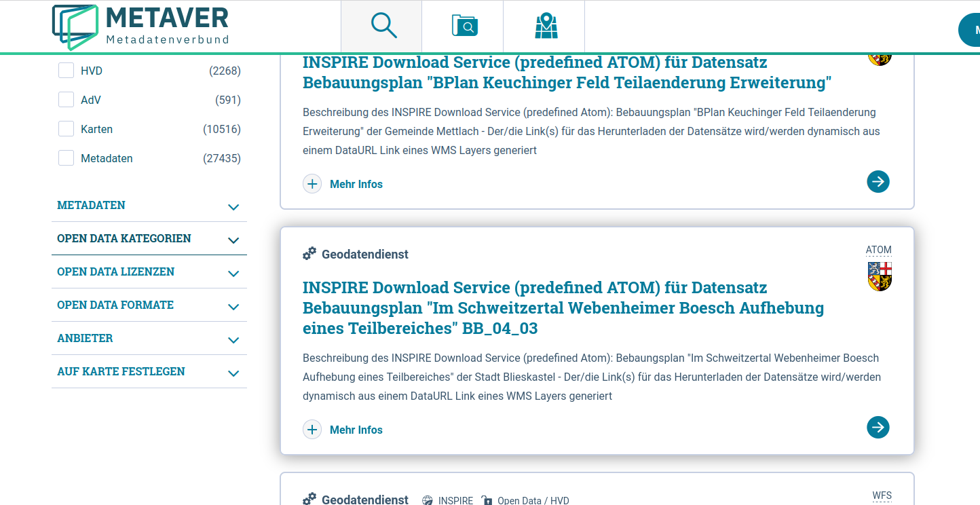Open the search magnifier tab
The height and width of the screenshot is (505, 980).
383,26
